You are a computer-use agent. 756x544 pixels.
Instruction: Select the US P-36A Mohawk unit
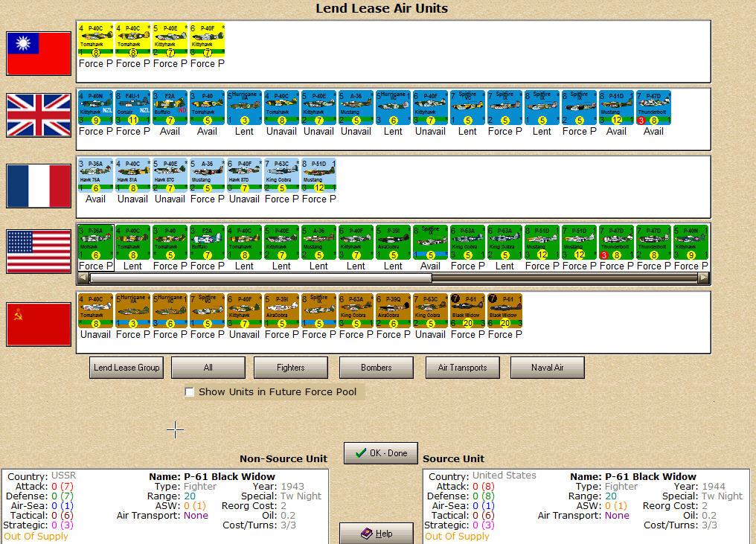point(95,242)
